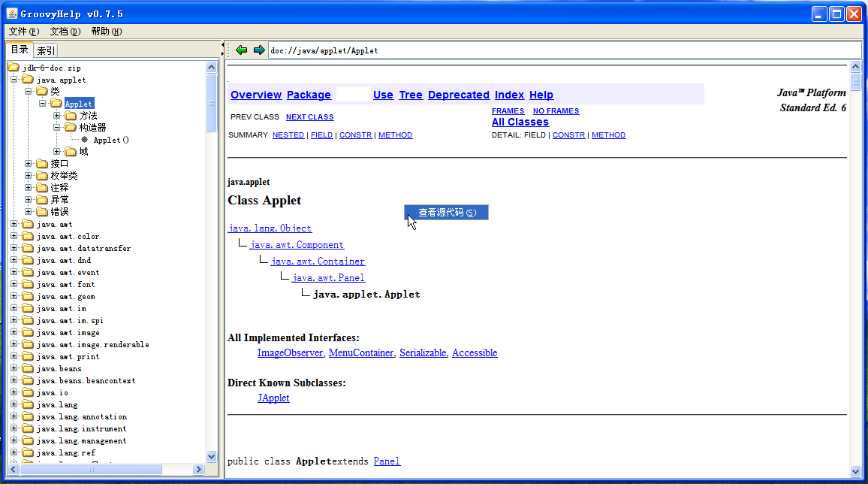Click the split pane collapse arrow

(222, 45)
